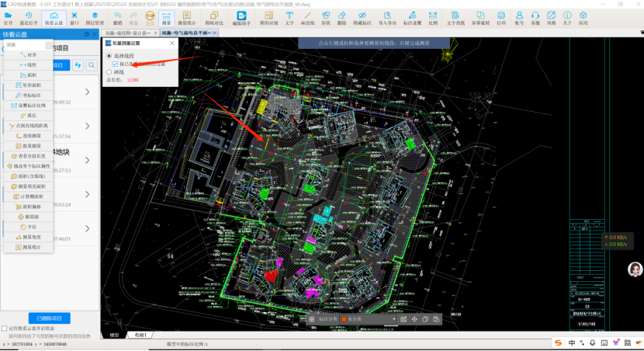This screenshot has width=644, height=351.
Task: Close the 批量测量设置 dialog
Action: click(172, 44)
